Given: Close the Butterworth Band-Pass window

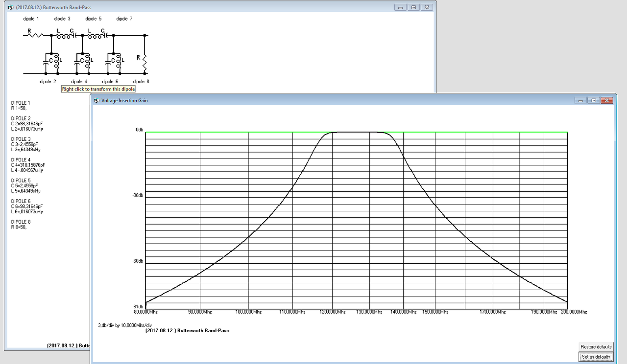Looking at the screenshot, I should 427,7.
